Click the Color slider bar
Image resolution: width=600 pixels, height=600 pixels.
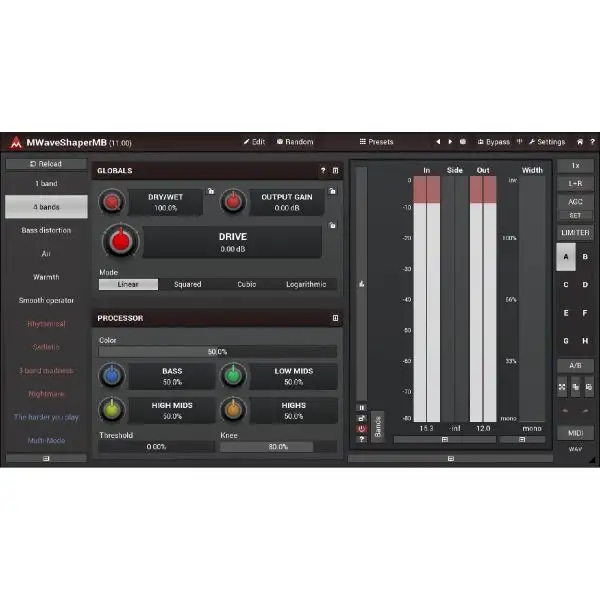(217, 352)
